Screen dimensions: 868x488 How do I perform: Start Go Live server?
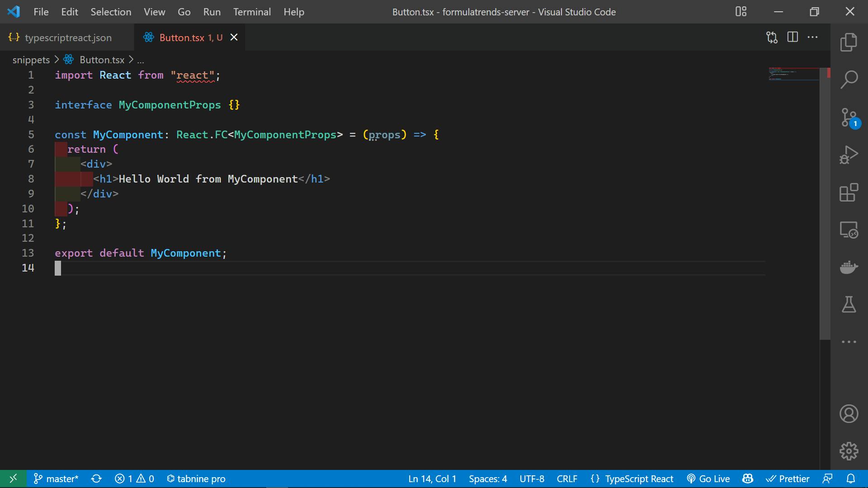tap(708, 479)
